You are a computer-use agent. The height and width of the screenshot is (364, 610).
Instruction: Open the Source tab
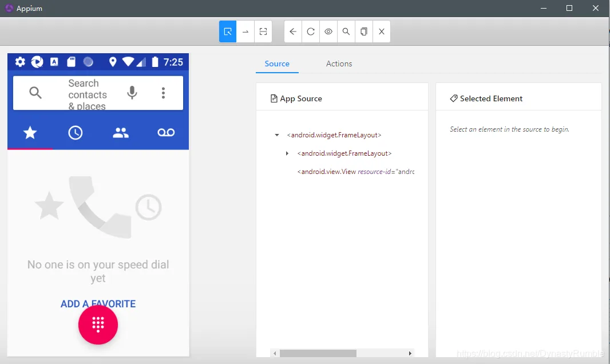[x=277, y=64]
